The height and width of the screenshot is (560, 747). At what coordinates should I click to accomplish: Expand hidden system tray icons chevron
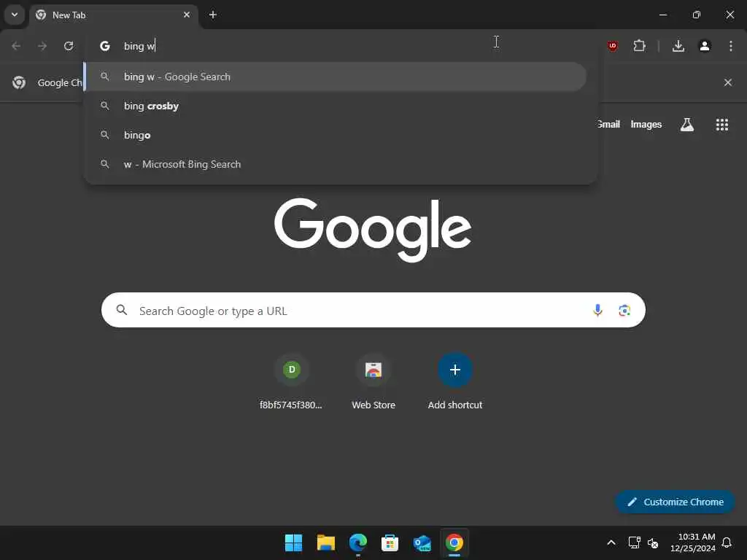click(x=611, y=542)
